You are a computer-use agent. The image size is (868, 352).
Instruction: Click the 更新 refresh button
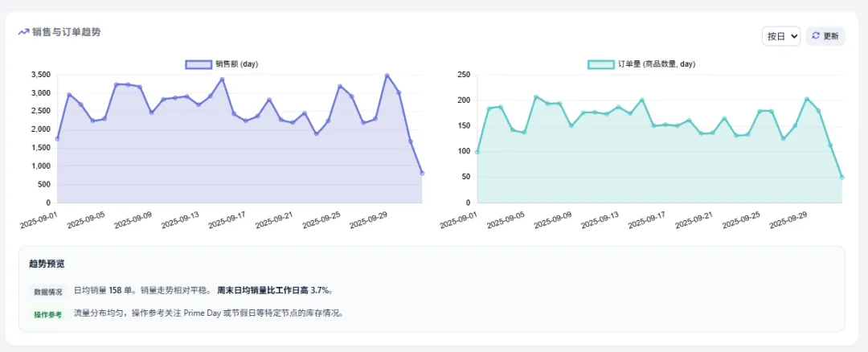point(825,36)
